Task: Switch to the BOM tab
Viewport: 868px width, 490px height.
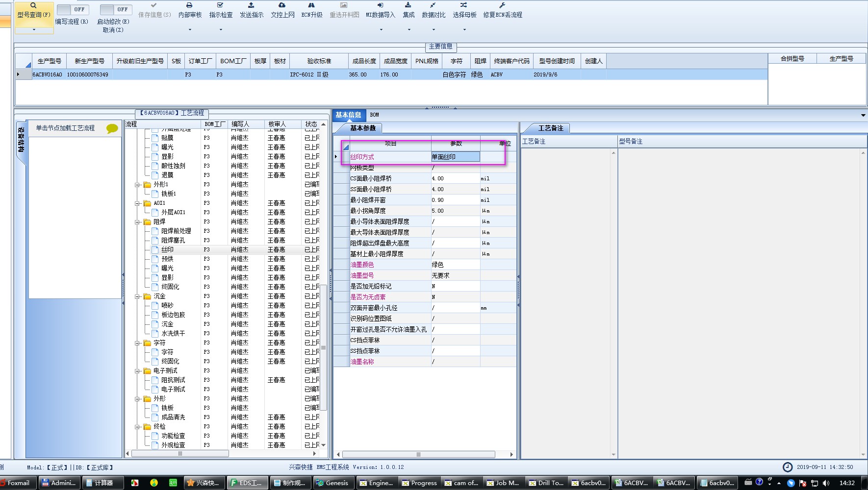Action: tap(374, 115)
